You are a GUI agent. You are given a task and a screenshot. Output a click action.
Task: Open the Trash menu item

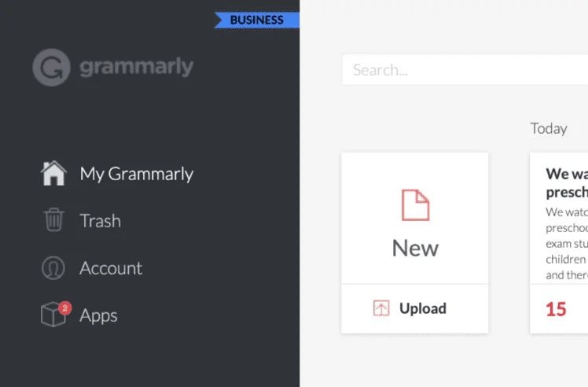coord(100,221)
